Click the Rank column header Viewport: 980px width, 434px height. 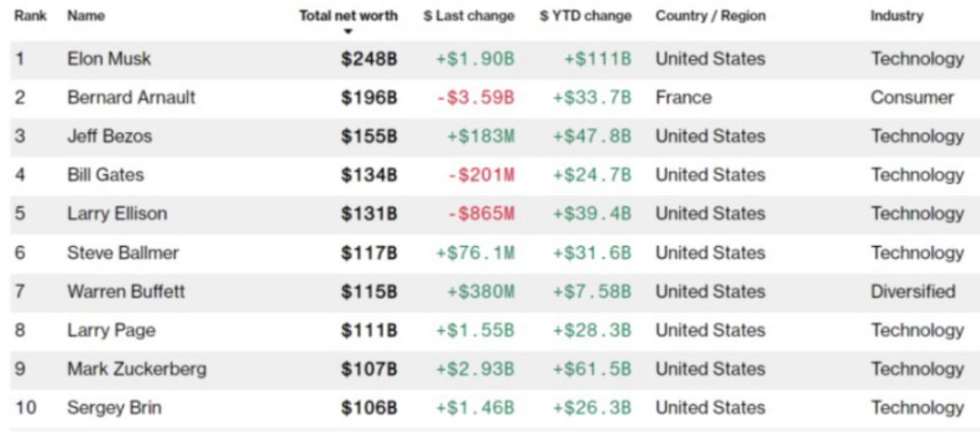pos(30,16)
